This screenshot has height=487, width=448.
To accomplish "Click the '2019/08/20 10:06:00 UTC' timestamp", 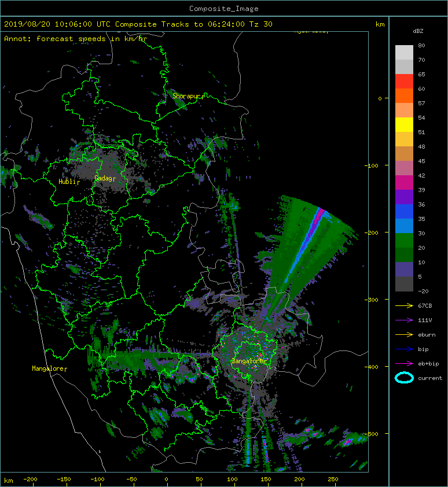I will point(57,24).
